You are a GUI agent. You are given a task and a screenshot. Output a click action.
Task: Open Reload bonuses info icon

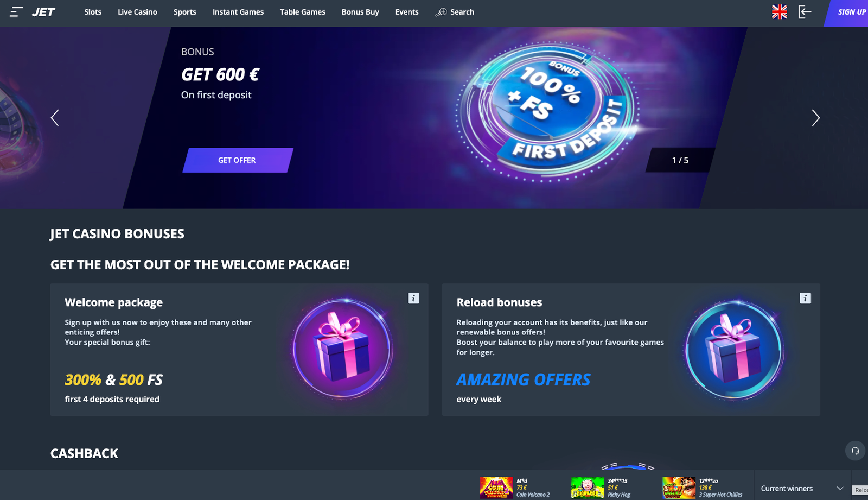click(805, 298)
